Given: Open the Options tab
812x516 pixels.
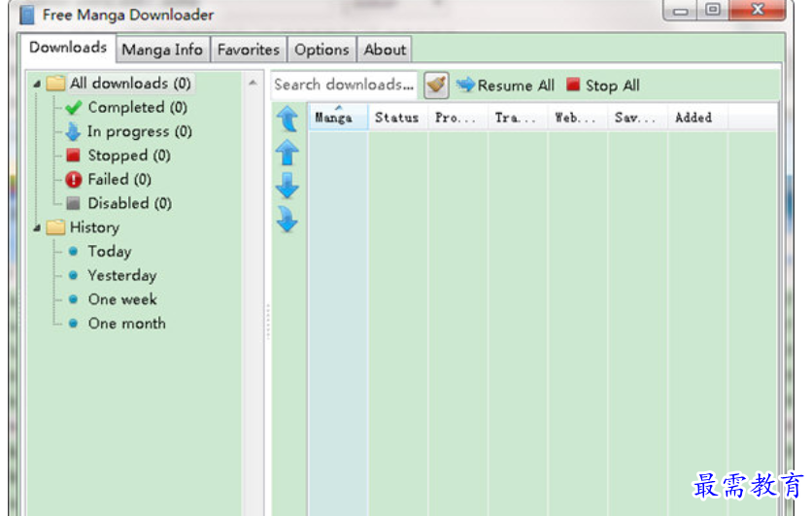Looking at the screenshot, I should (x=321, y=50).
